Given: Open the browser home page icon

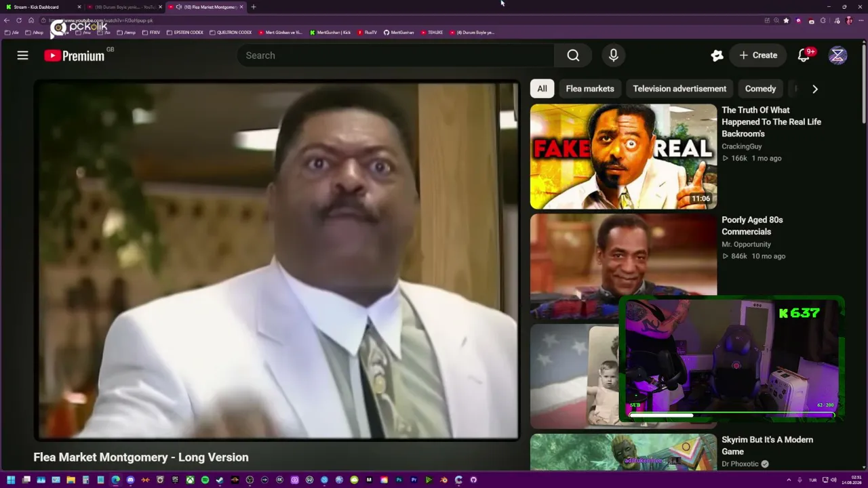Looking at the screenshot, I should point(31,20).
